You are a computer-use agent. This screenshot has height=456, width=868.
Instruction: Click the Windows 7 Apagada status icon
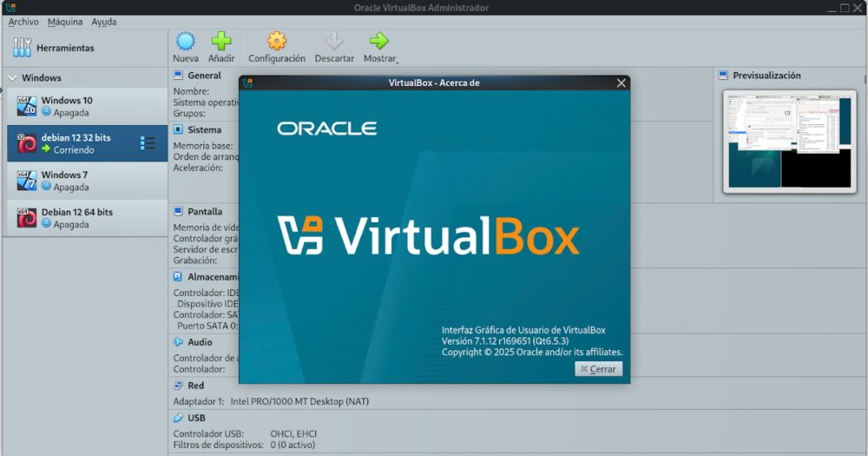(47, 187)
